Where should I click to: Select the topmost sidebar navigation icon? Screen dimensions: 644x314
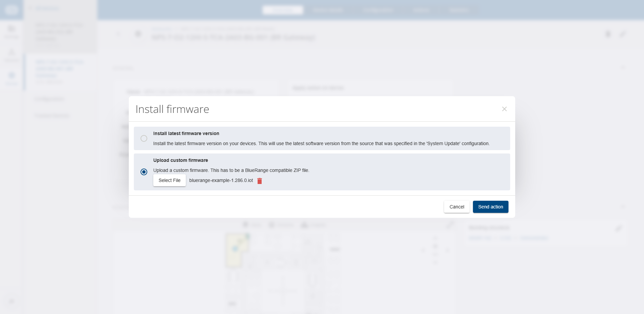(x=11, y=30)
